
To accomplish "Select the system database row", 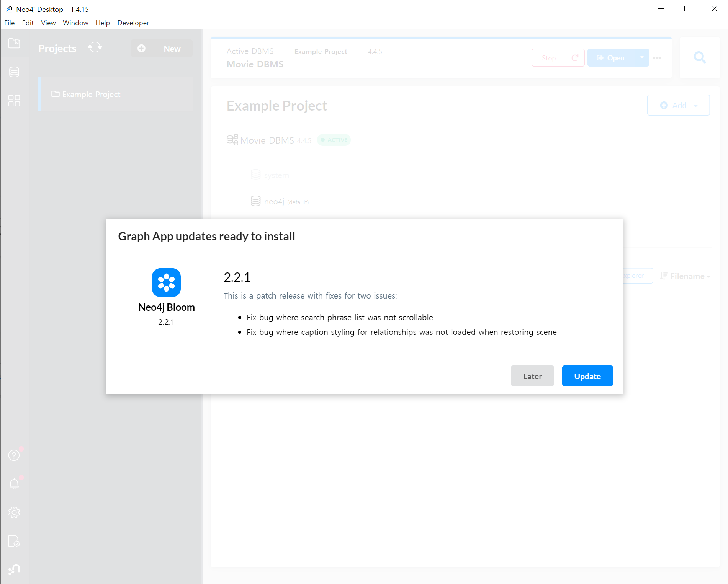I will point(270,175).
